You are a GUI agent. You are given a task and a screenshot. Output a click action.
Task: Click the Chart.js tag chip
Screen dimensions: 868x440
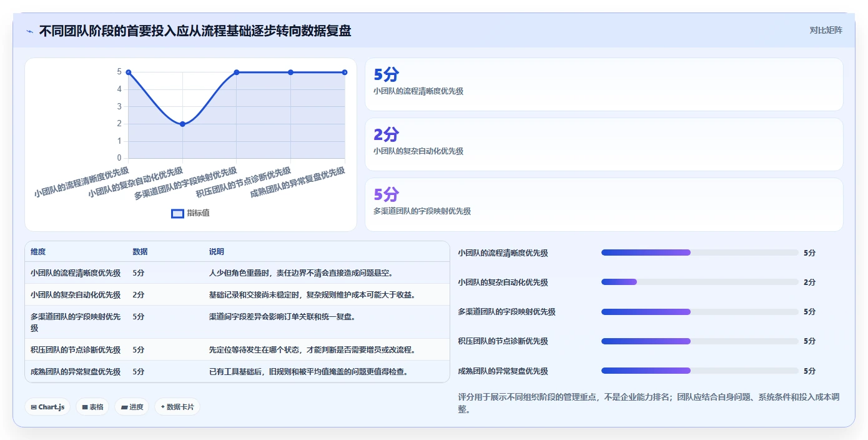tap(47, 407)
